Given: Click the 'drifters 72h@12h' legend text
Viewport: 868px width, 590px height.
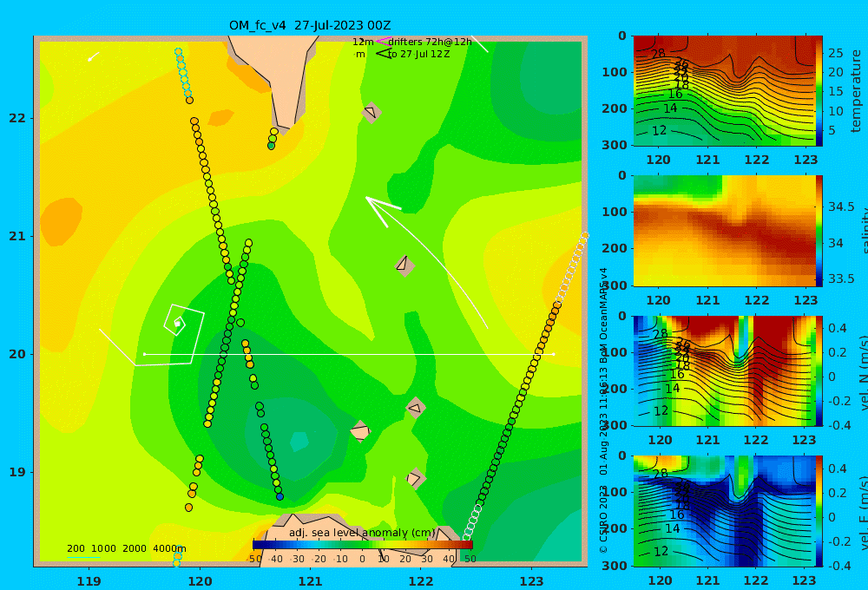Looking at the screenshot, I should click(431, 42).
